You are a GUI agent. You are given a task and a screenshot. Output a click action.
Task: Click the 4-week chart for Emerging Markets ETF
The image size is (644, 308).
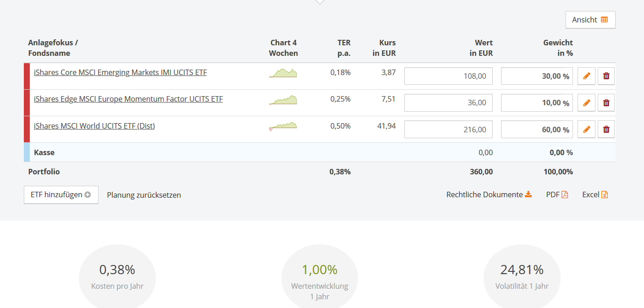(283, 73)
